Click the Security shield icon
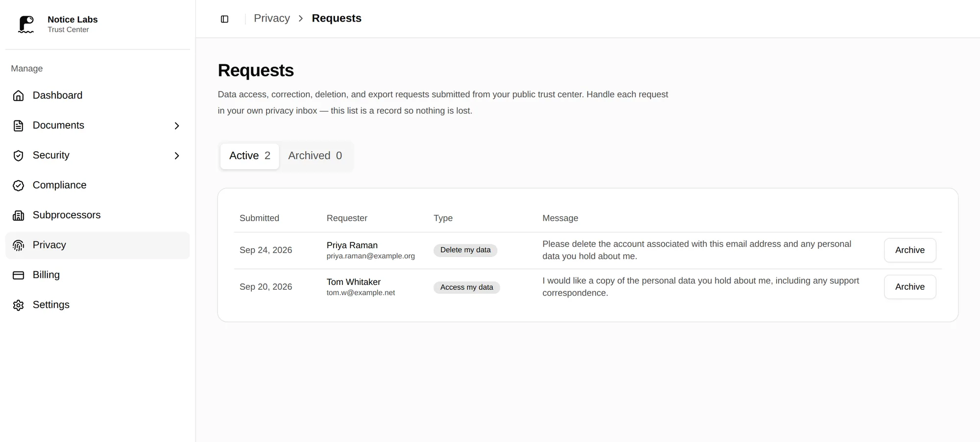The image size is (980, 442). click(x=19, y=156)
